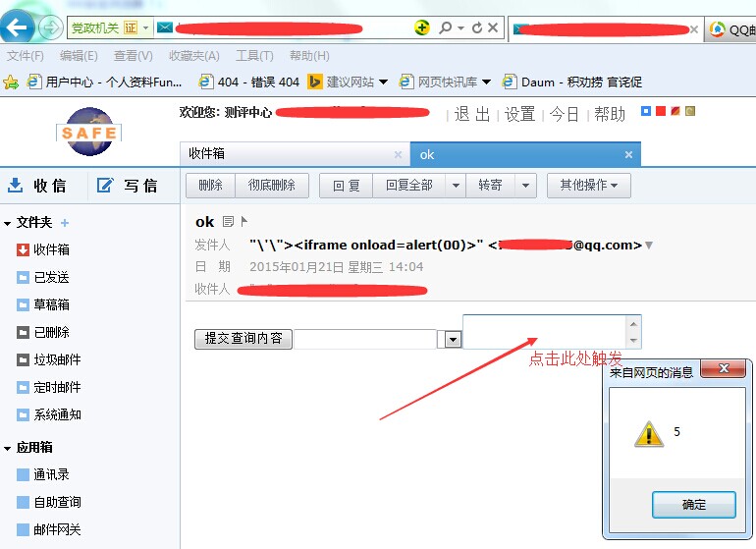
Task: Click 收信 receive mail button
Action: coord(37,186)
